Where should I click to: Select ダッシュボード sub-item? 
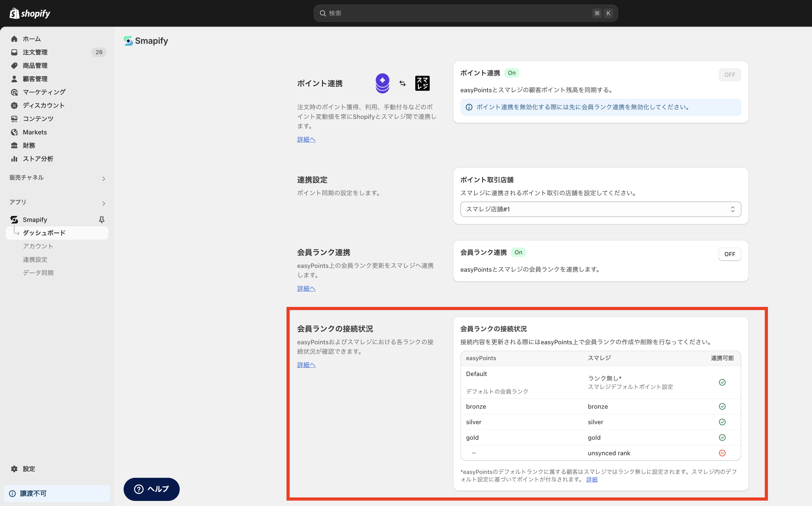[57, 233]
